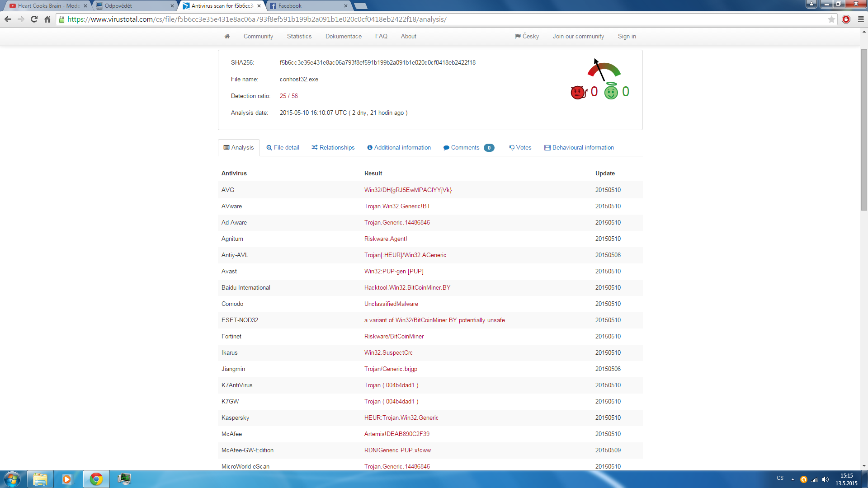Viewport: 868px width, 488px height.
Task: Open the File detail tab
Action: (283, 148)
